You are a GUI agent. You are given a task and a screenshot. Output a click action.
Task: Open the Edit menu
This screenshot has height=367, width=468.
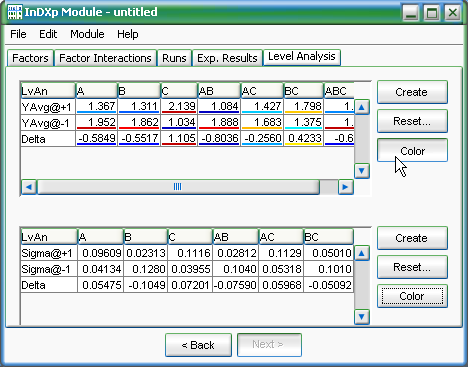tap(48, 34)
